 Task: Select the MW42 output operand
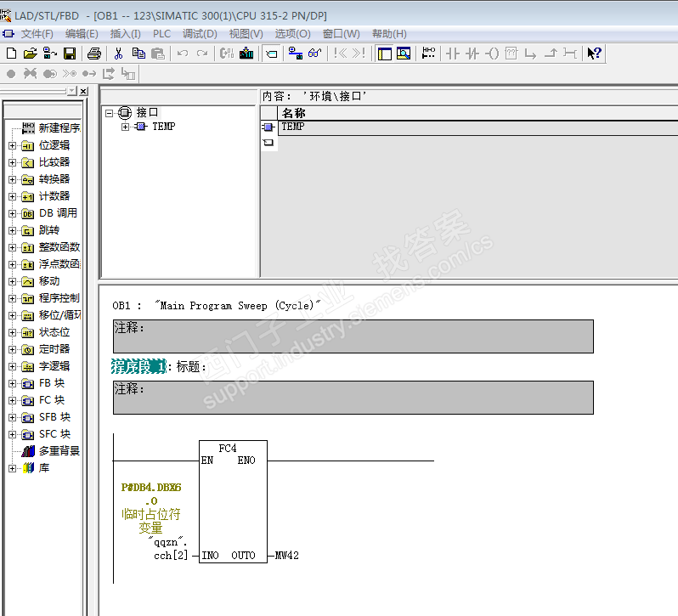point(286,556)
